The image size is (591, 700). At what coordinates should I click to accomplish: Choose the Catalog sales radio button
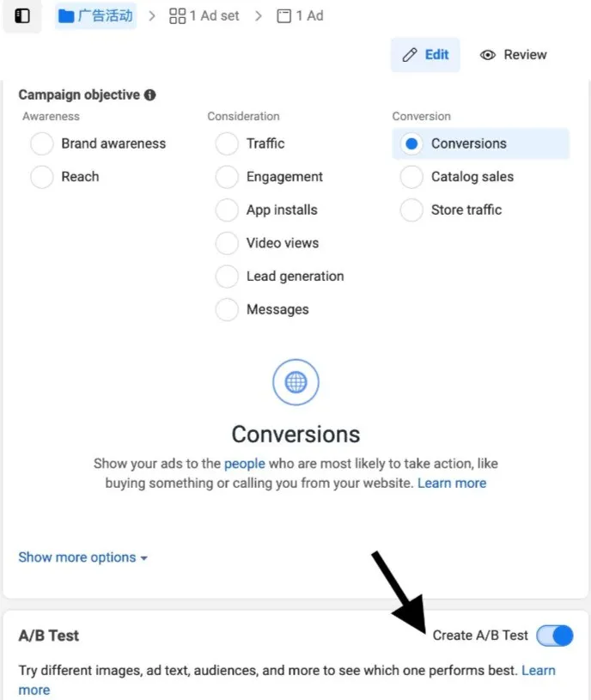click(411, 177)
